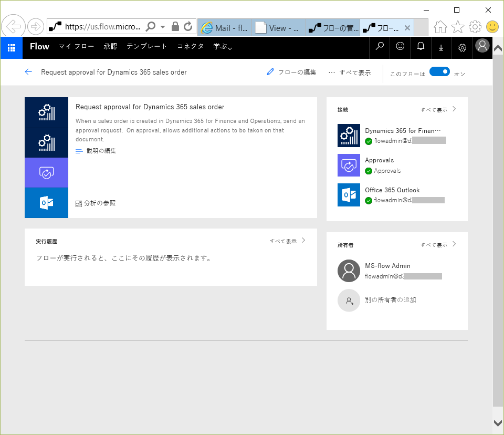Click 別の所有者の追加 link
The image size is (504, 435).
tap(391, 300)
